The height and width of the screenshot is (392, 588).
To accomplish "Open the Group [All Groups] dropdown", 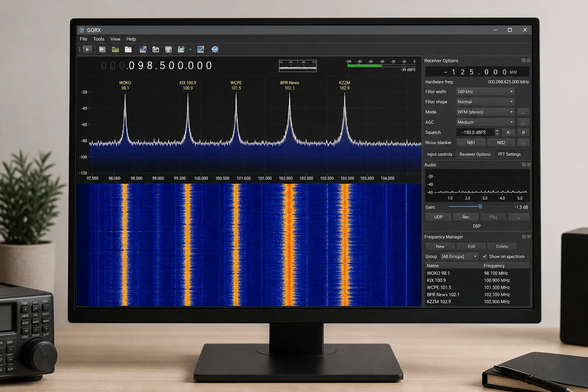I will coord(459,256).
